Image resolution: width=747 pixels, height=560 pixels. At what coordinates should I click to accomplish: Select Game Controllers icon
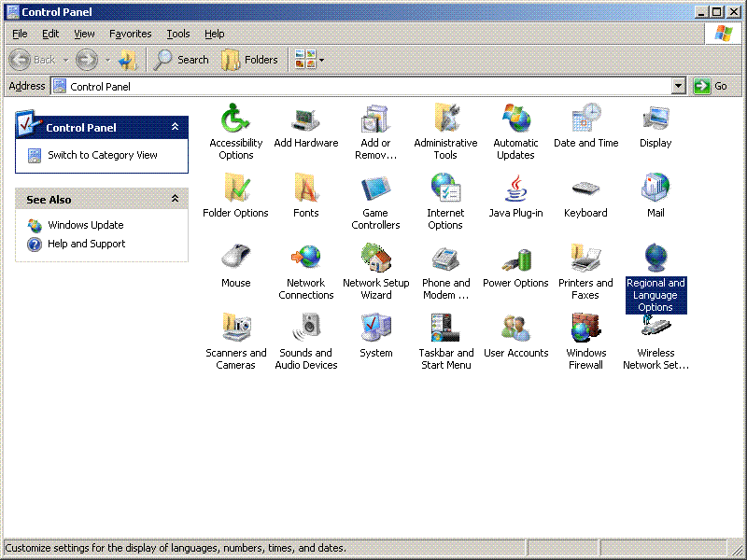[375, 189]
